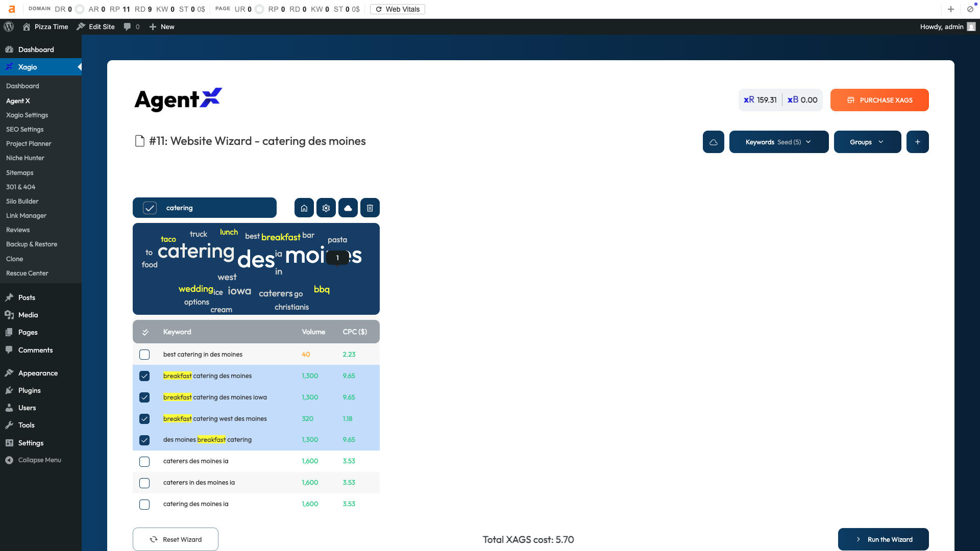Screen dimensions: 980x551
Task: Click the plus button beside Groups
Action: tap(918, 142)
